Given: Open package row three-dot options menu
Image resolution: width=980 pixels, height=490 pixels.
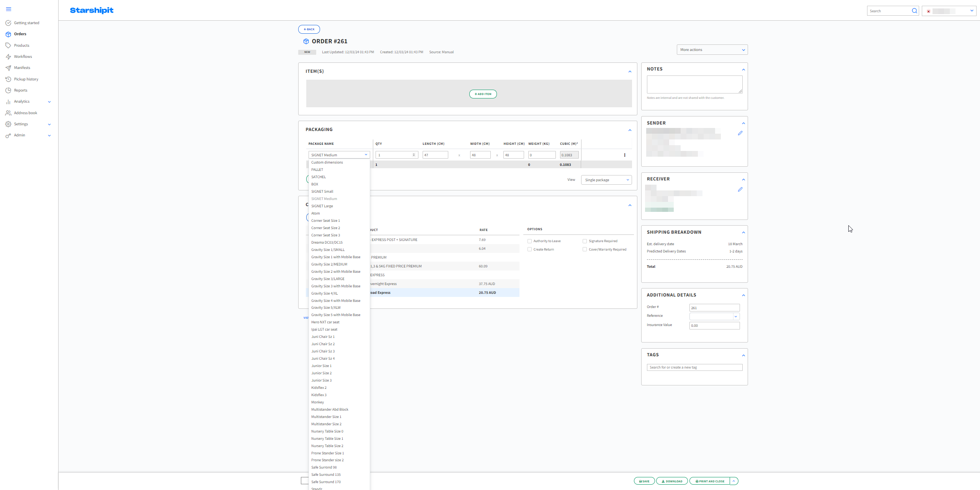Looking at the screenshot, I should point(625,155).
